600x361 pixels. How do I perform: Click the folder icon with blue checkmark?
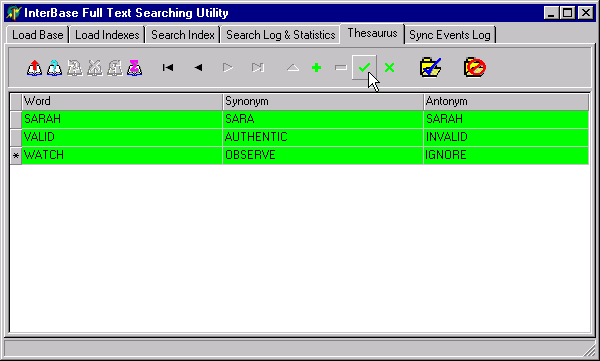point(430,67)
